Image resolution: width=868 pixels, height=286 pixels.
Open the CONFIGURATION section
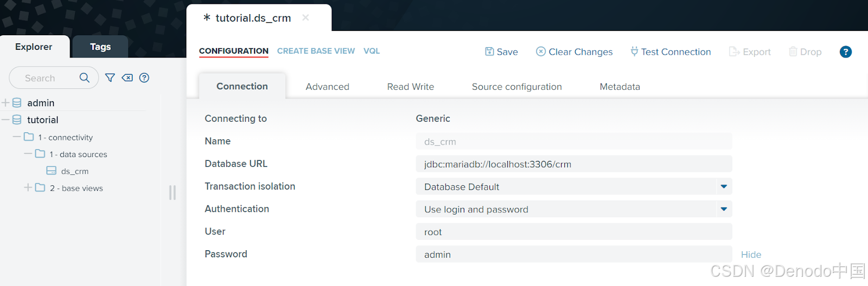coord(234,51)
